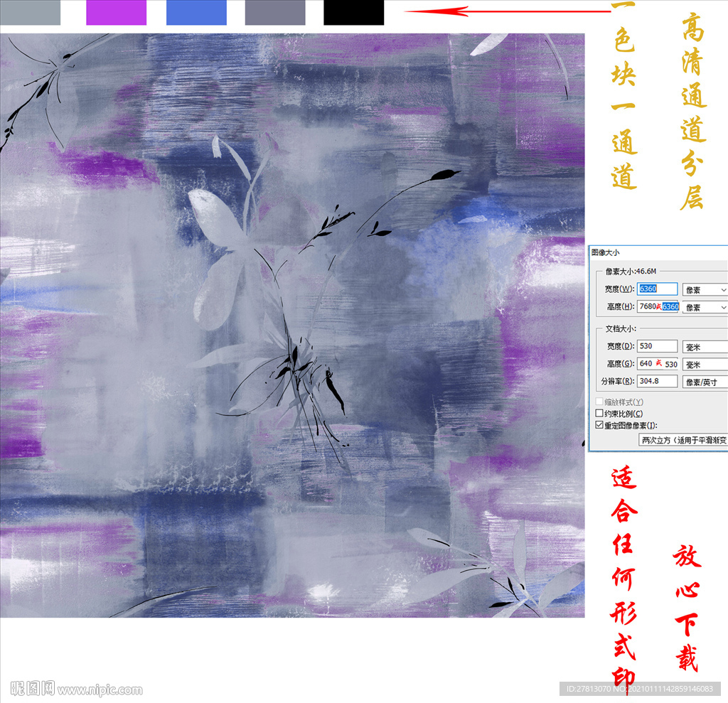The width and height of the screenshot is (728, 703).
Task: Open the 两次立方 resampling method dropdown
Action: (x=683, y=440)
